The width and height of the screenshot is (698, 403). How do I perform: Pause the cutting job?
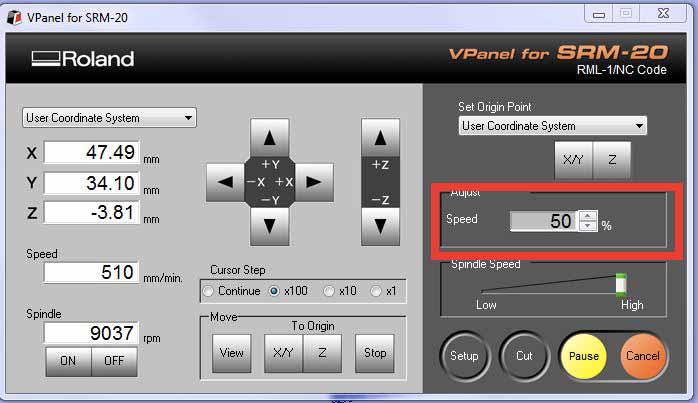[x=584, y=356]
